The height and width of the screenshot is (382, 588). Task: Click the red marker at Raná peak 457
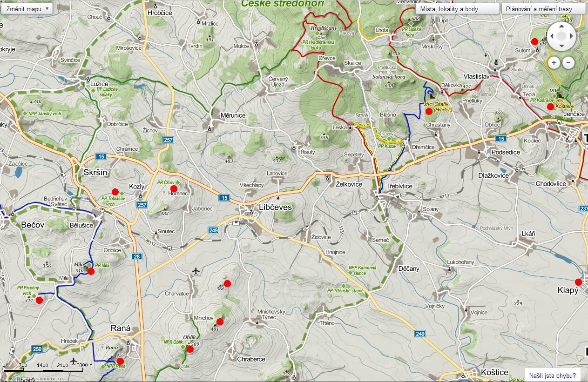coord(120,361)
